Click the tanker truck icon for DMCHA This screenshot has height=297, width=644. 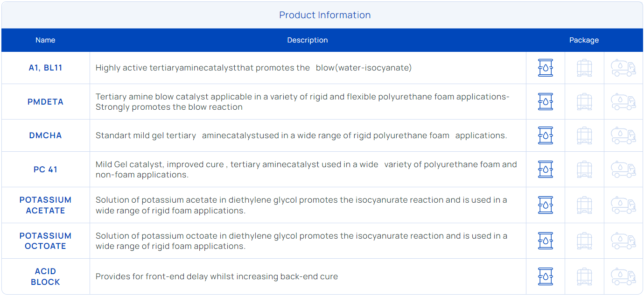click(623, 135)
